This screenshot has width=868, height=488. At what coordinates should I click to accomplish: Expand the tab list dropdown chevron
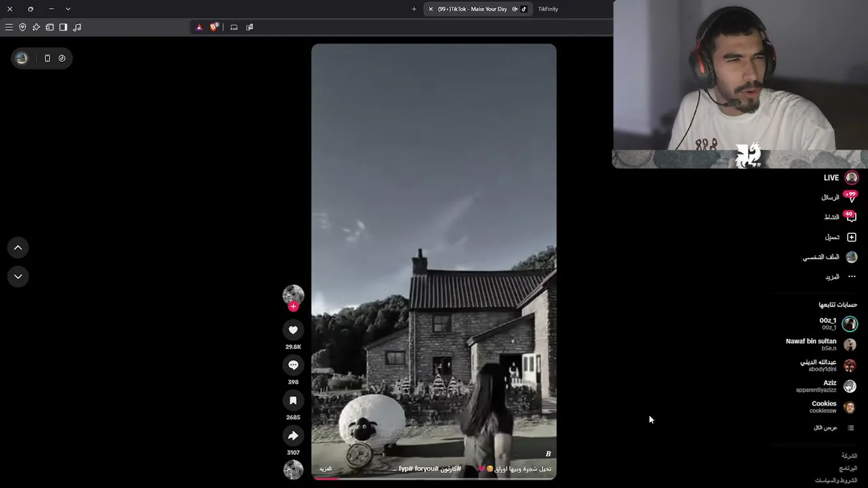(68, 9)
